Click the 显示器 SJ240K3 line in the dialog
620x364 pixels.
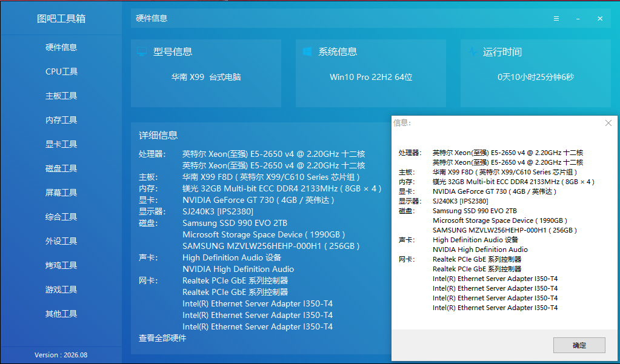tap(460, 201)
